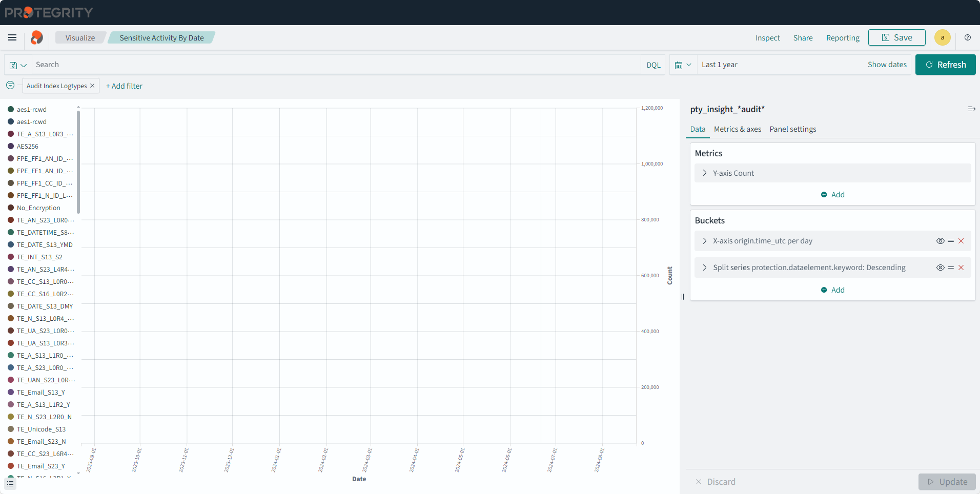This screenshot has height=494, width=980.
Task: Click No_Encryption legend color dot
Action: coord(11,208)
